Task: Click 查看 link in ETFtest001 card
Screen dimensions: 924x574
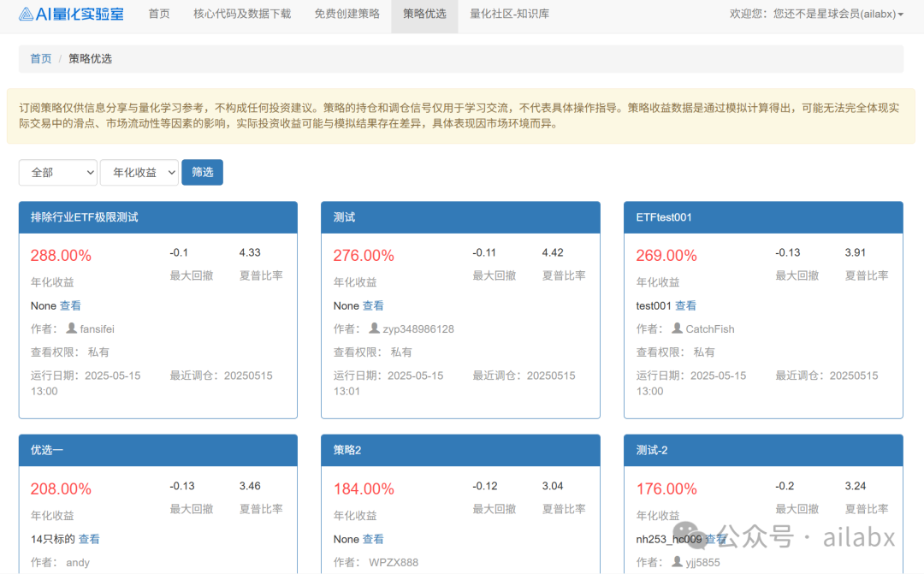Action: 685,305
